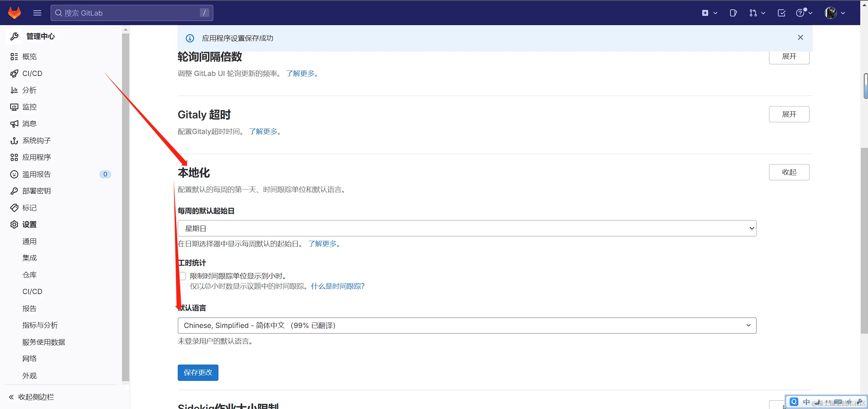Open the hamburger main menu
The width and height of the screenshot is (868, 409).
tap(37, 13)
